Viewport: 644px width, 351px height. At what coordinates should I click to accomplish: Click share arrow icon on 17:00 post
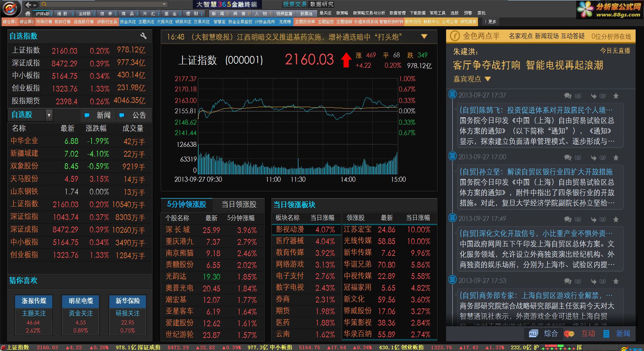click(x=594, y=158)
